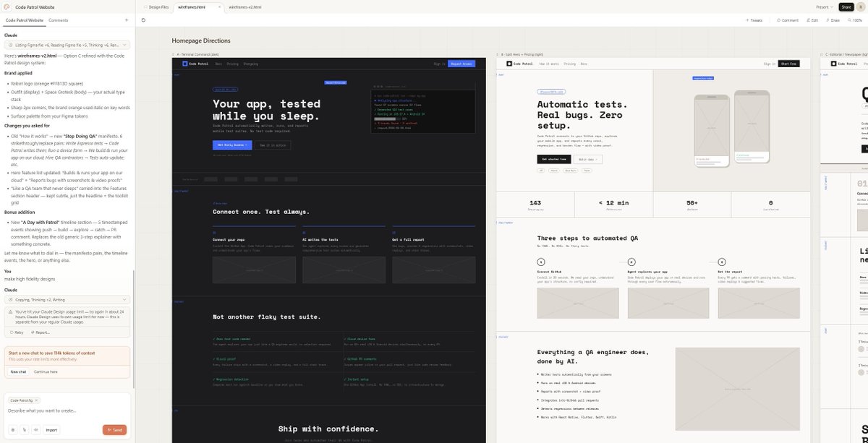Focus the Describe what you want input

coord(67,410)
